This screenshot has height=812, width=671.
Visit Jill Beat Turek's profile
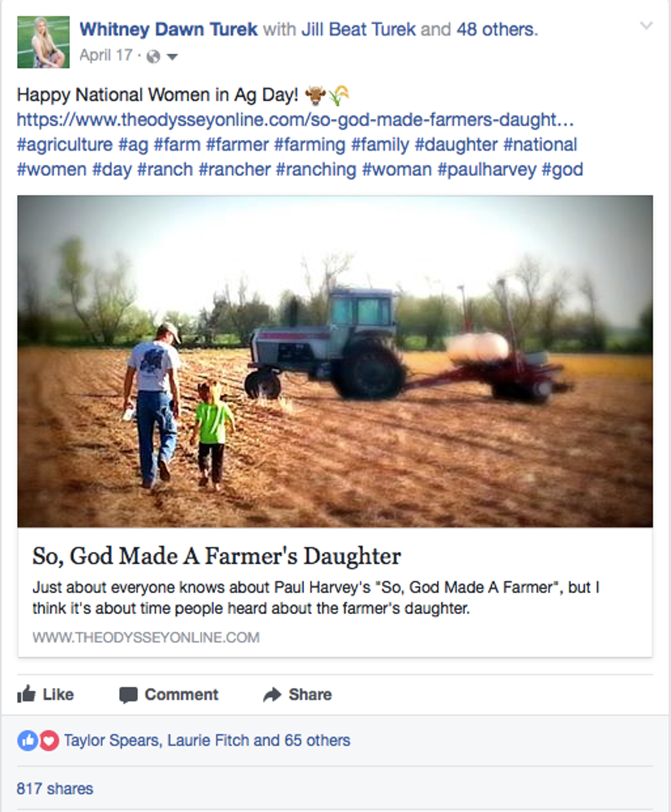tap(358, 29)
